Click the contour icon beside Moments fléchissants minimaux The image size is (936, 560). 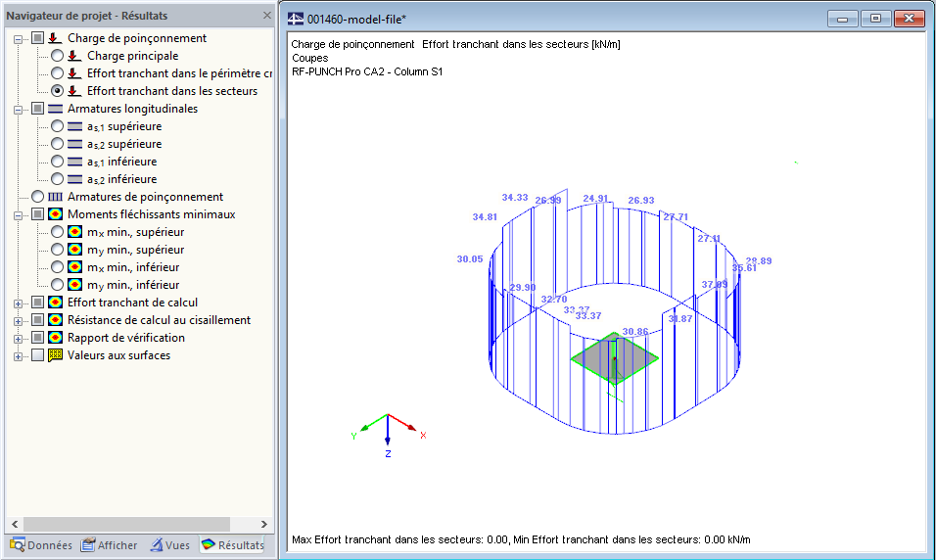[x=55, y=214]
